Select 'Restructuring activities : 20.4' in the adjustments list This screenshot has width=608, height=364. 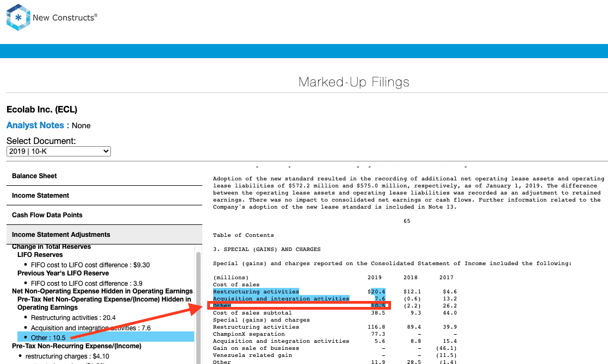point(73,317)
